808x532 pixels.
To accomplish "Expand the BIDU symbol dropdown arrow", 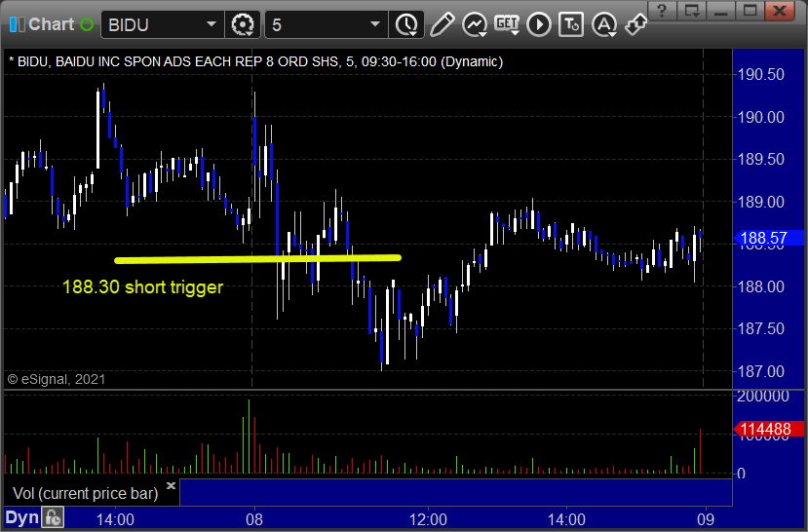I will tap(212, 24).
